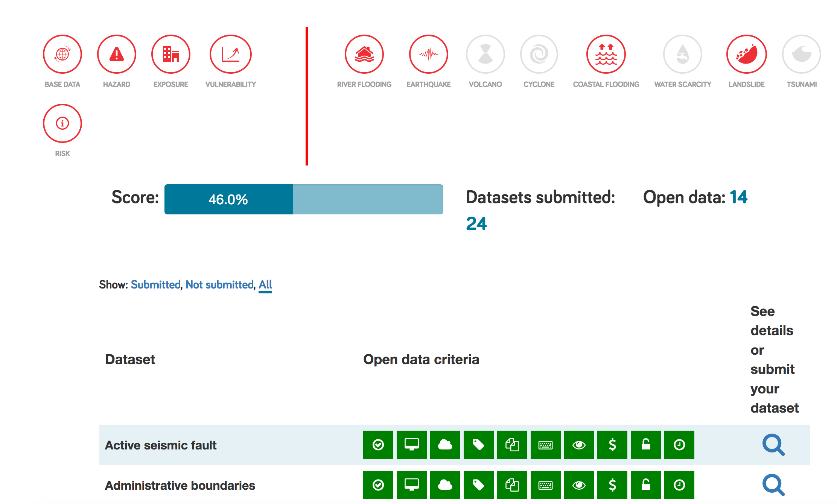Open details for Administrative boundaries
837x504 pixels.
(x=773, y=485)
